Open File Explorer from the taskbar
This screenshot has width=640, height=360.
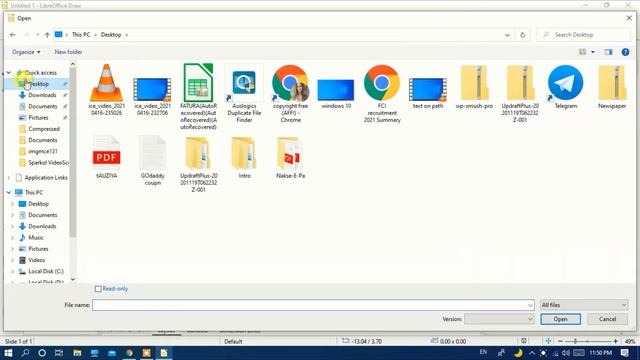[77, 353]
